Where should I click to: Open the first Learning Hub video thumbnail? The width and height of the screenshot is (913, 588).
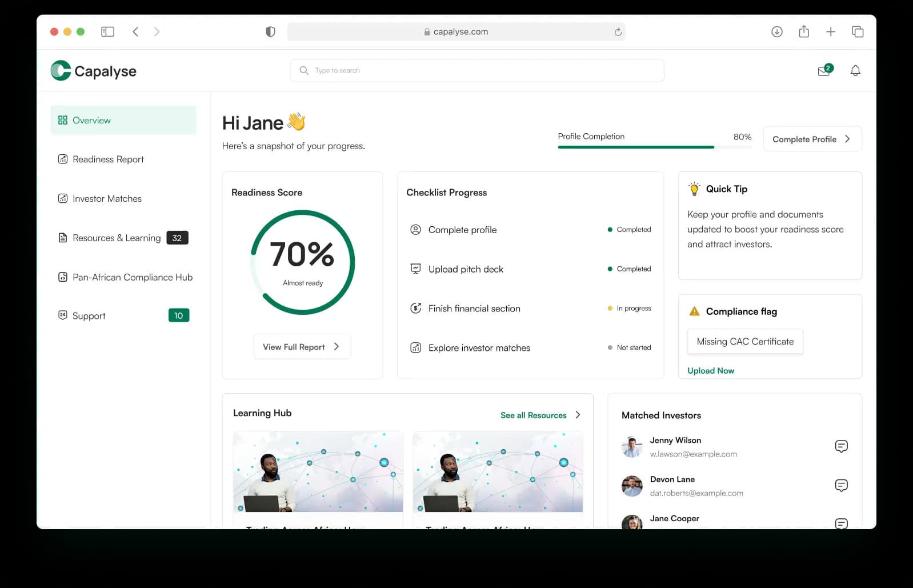coord(318,472)
